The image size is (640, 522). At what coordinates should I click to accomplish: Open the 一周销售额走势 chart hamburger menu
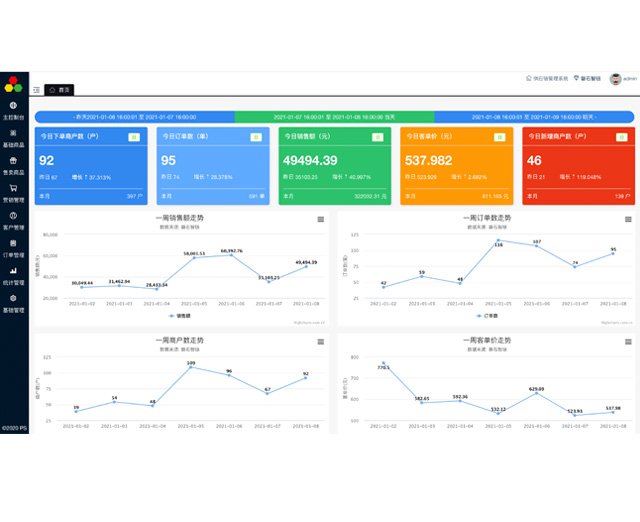321,219
